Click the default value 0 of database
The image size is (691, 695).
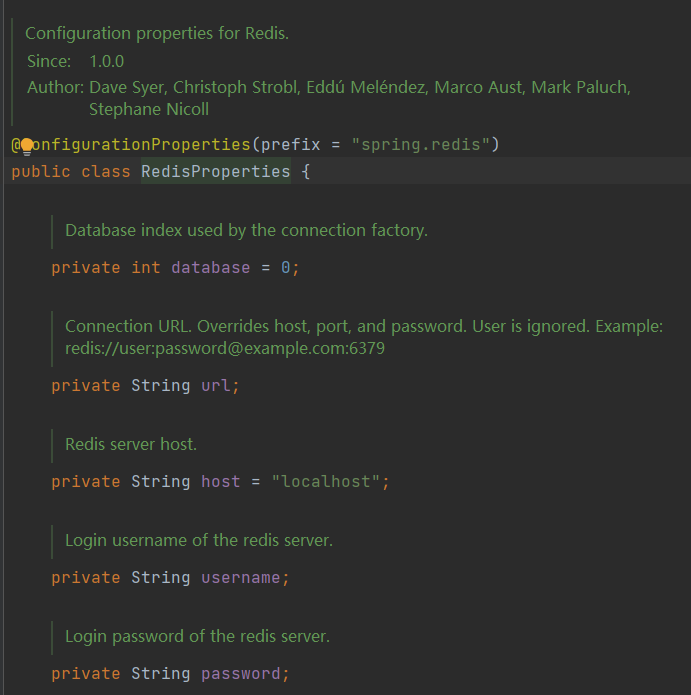point(285,268)
